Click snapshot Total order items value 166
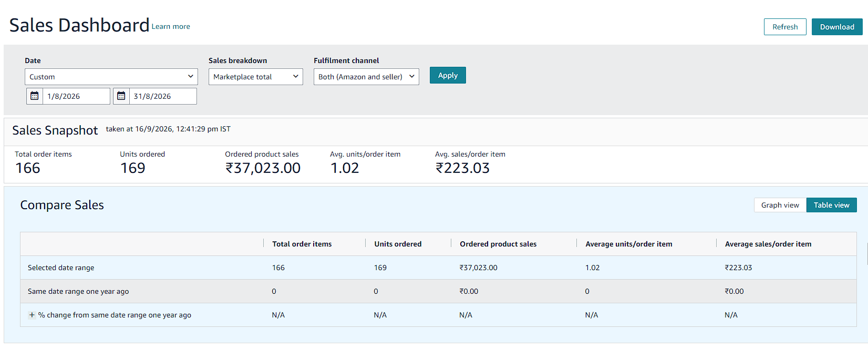This screenshot has width=868, height=349. 28,168
